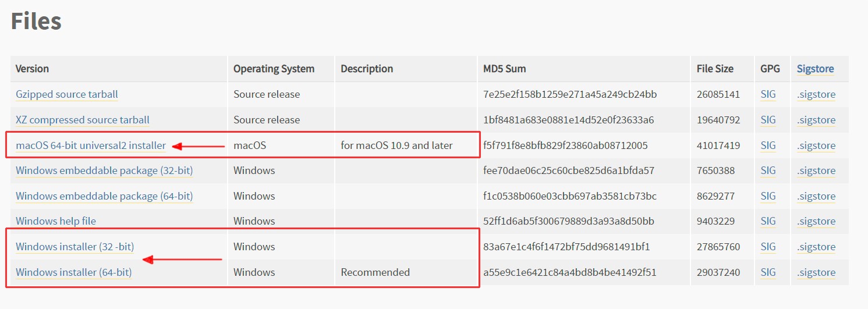Select the MD5 sum for Windows installer (64-bit)
This screenshot has width=868, height=309.
(x=569, y=272)
